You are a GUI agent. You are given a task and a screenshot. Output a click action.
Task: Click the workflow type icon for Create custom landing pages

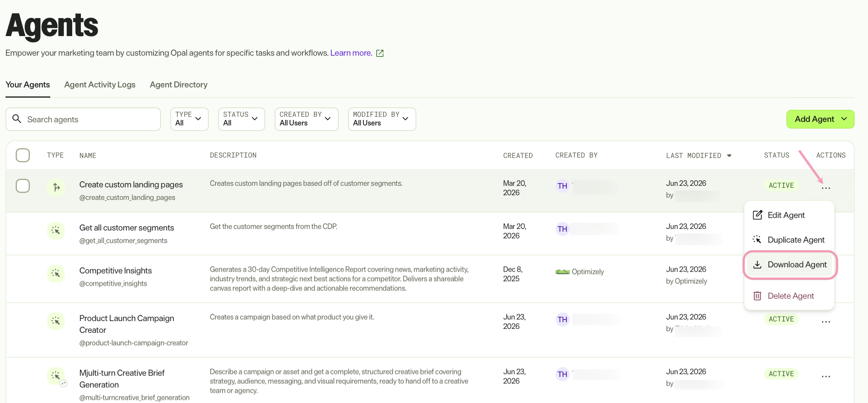point(56,187)
